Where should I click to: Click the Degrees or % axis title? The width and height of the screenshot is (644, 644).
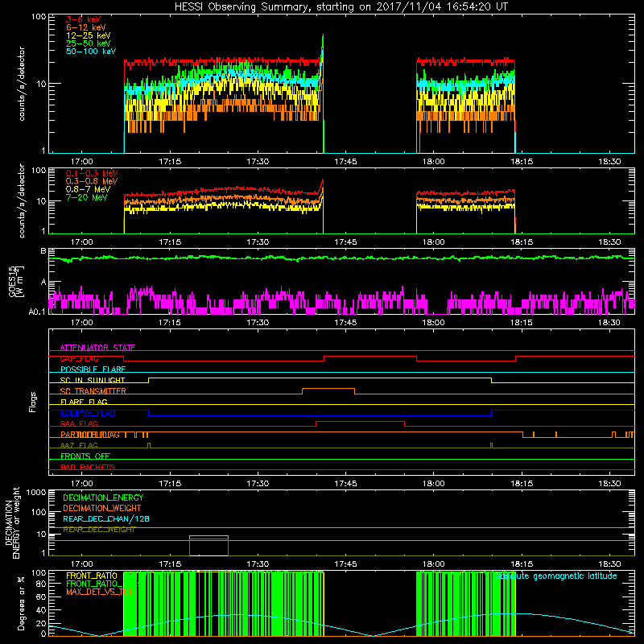click(x=21, y=603)
